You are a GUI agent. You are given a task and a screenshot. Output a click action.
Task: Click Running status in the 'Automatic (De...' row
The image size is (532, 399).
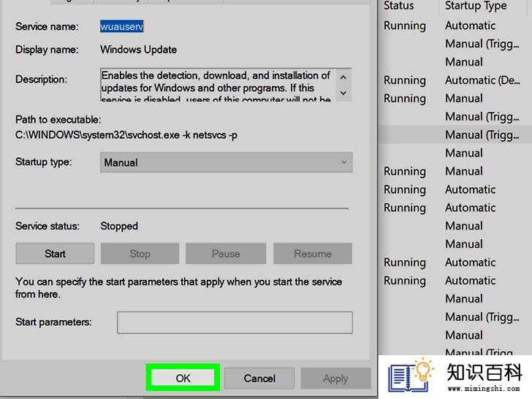click(x=405, y=80)
